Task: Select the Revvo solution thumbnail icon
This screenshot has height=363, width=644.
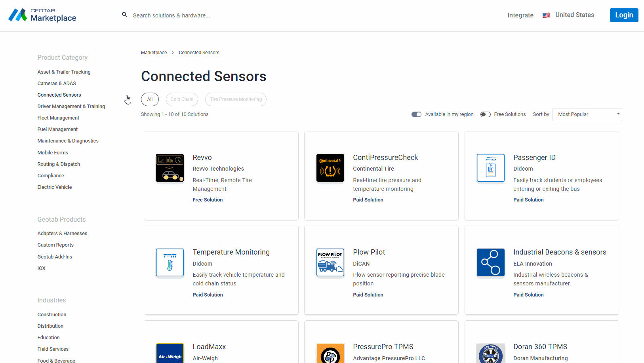Action: [x=170, y=168]
